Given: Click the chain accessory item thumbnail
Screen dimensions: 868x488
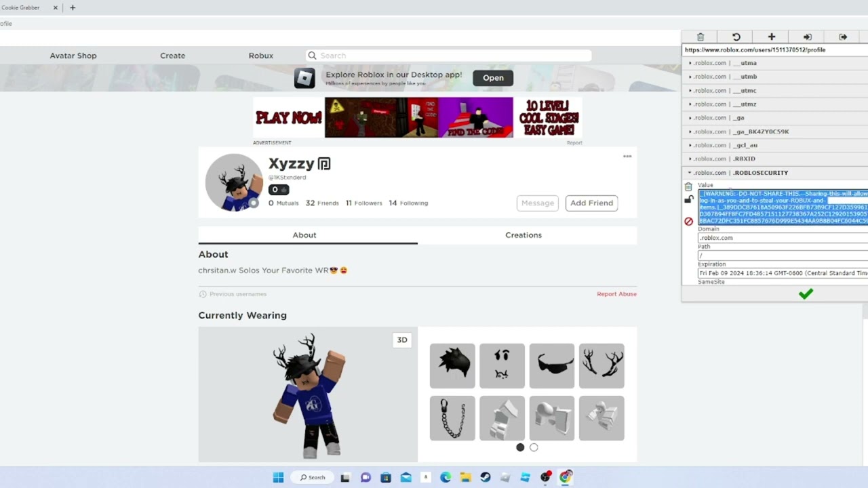Looking at the screenshot, I should click(452, 418).
